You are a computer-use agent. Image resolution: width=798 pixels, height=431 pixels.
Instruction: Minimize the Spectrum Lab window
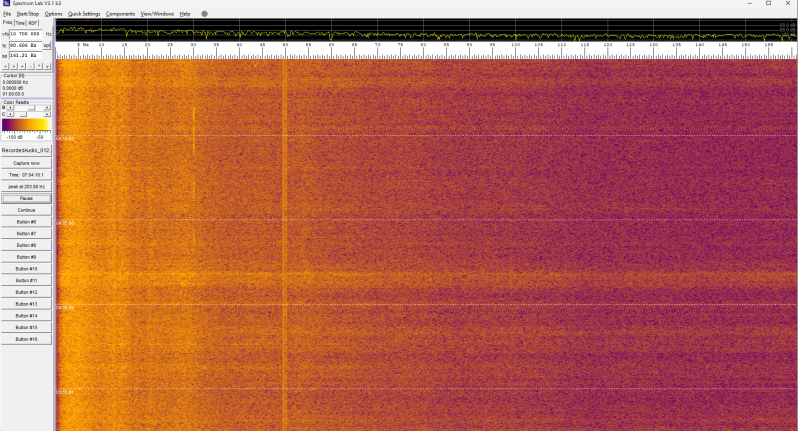(750, 4)
